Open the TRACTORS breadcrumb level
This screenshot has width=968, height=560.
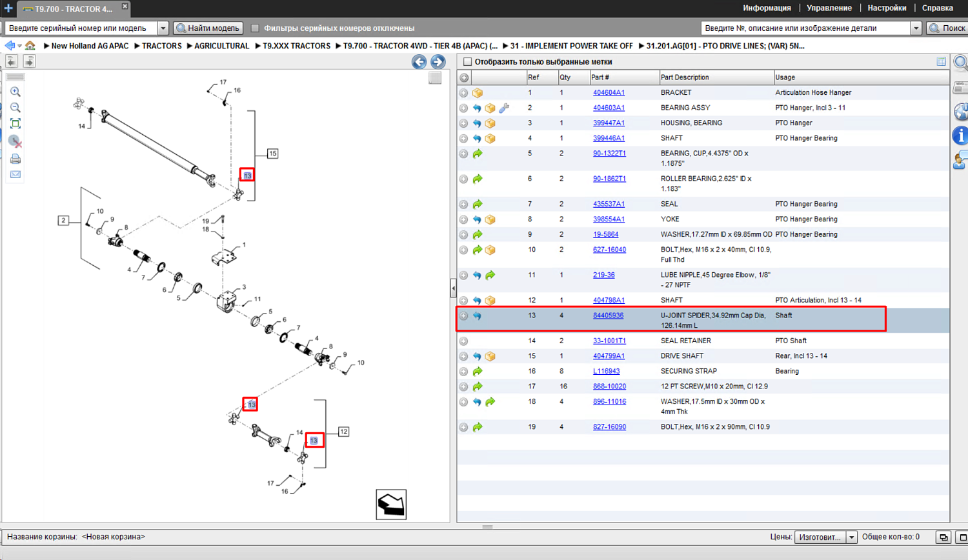click(x=162, y=46)
